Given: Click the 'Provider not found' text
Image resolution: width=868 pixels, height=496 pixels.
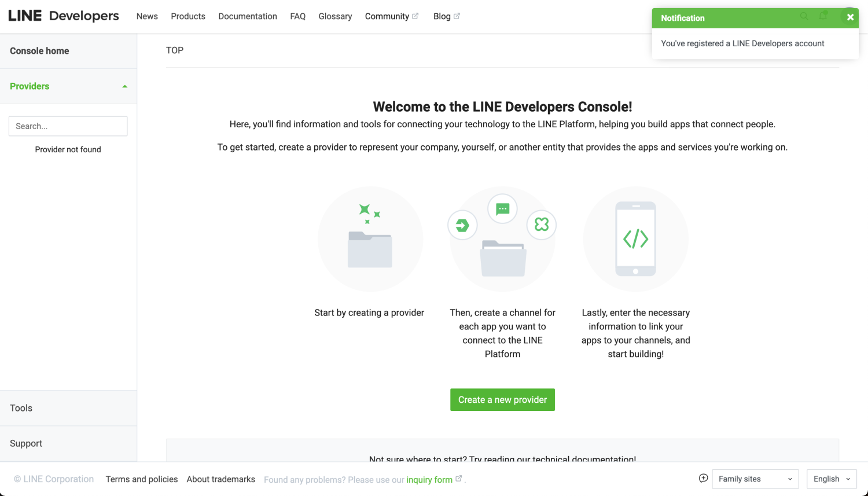Looking at the screenshot, I should 68,149.
